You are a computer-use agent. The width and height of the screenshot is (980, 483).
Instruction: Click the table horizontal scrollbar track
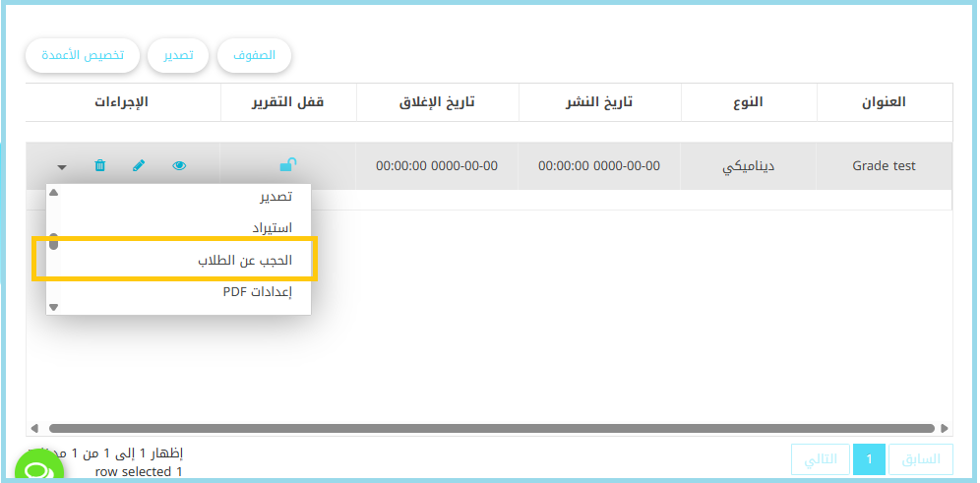click(490, 428)
